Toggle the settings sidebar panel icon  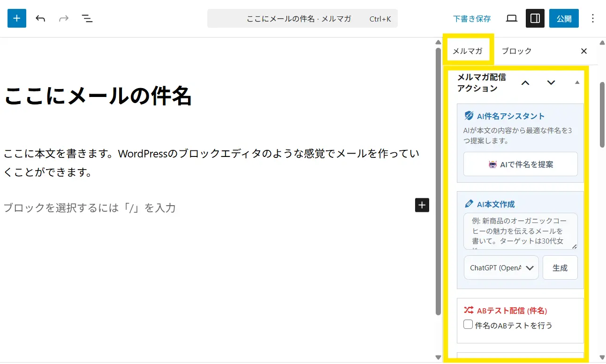click(x=535, y=18)
